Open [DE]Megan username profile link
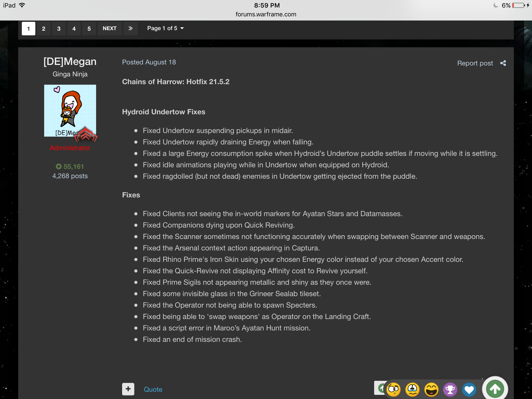This screenshot has width=532, height=399. point(70,62)
